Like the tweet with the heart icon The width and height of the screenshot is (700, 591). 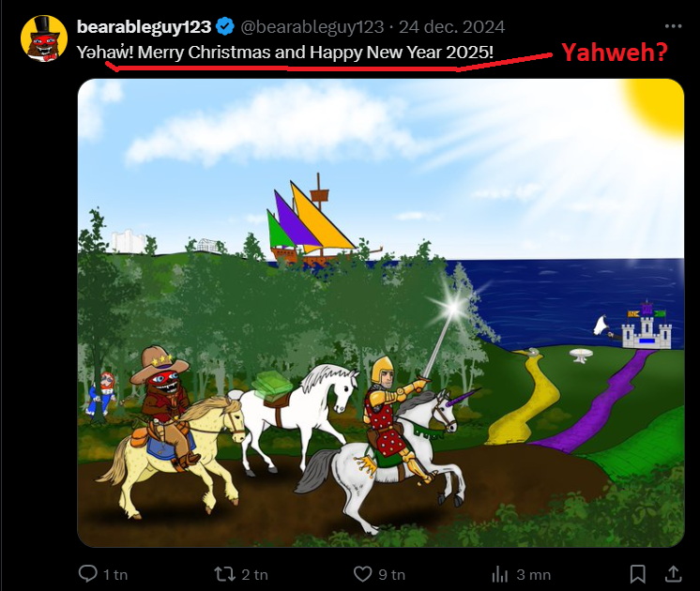click(x=363, y=573)
